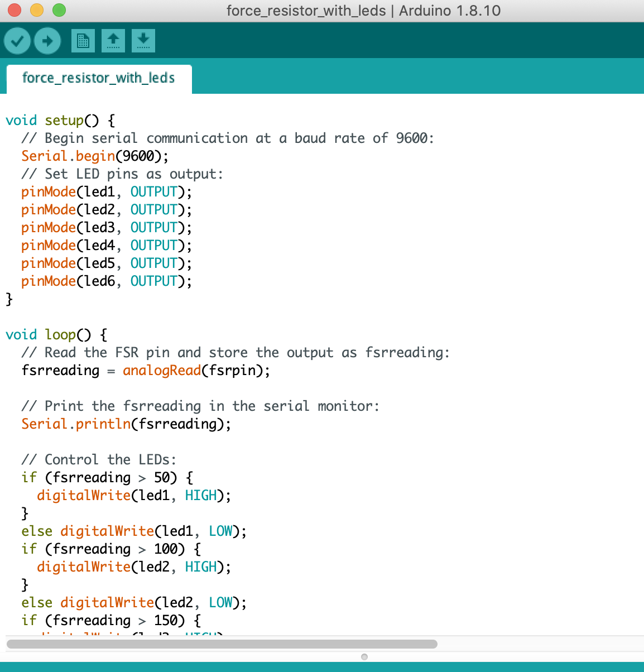Click the "pinMode(led5, OUTPUT);" line
Viewport: 644px width, 672px height.
107,263
